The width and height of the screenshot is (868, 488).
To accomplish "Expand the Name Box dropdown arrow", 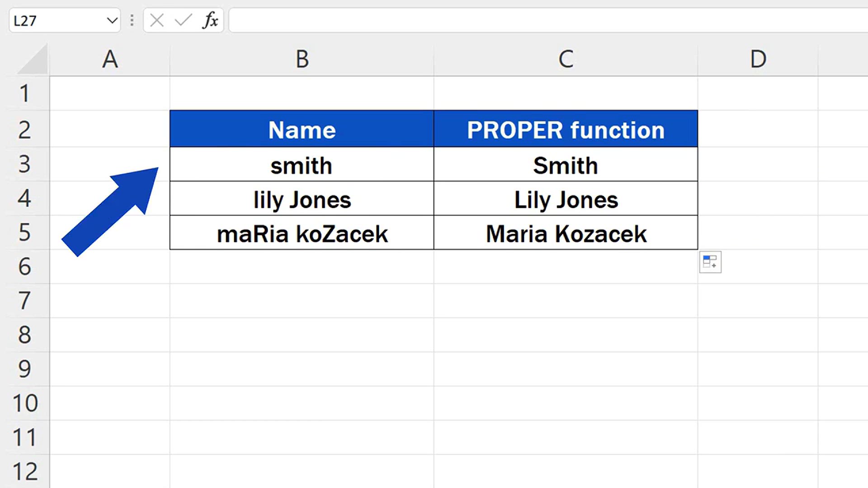I will [x=112, y=20].
